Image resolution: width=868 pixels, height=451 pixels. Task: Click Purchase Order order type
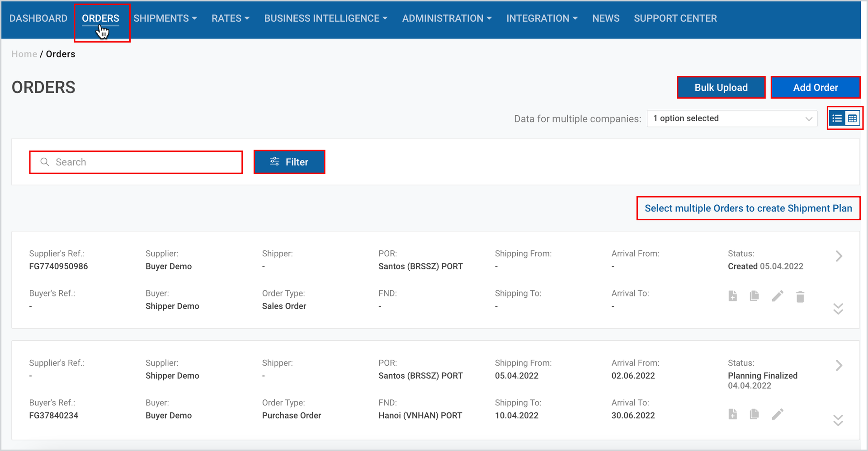tap(292, 416)
